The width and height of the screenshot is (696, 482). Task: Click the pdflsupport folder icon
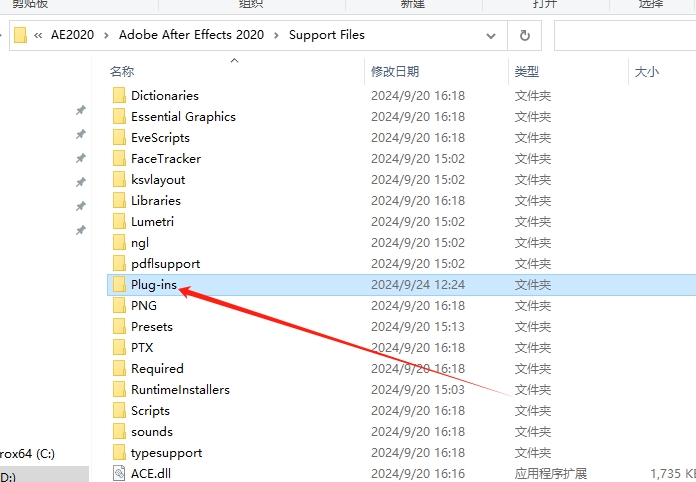(x=119, y=264)
